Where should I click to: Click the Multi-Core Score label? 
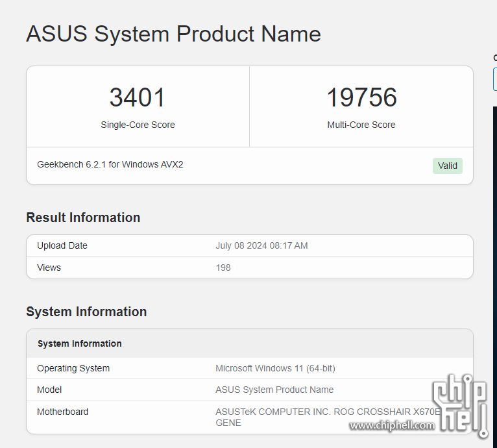(361, 125)
